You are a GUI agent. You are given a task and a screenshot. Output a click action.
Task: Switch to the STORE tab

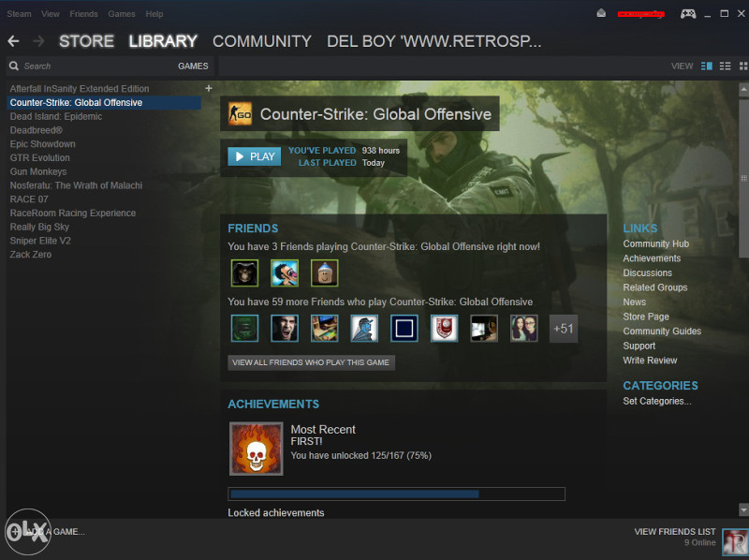(x=86, y=41)
